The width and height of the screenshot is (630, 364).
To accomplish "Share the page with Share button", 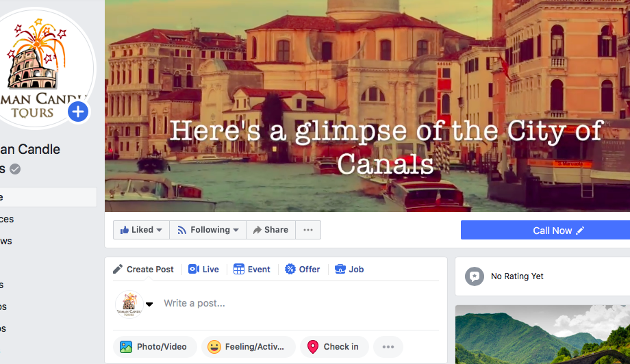I will 270,230.
